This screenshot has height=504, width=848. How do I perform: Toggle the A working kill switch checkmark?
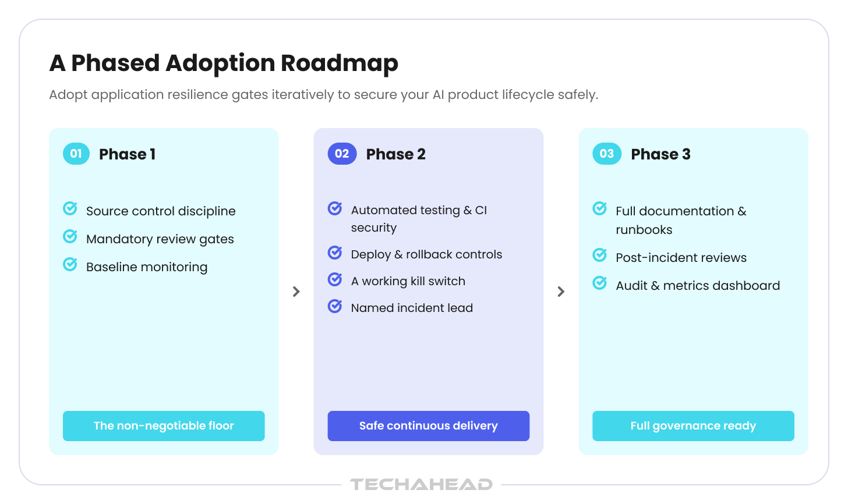click(335, 279)
